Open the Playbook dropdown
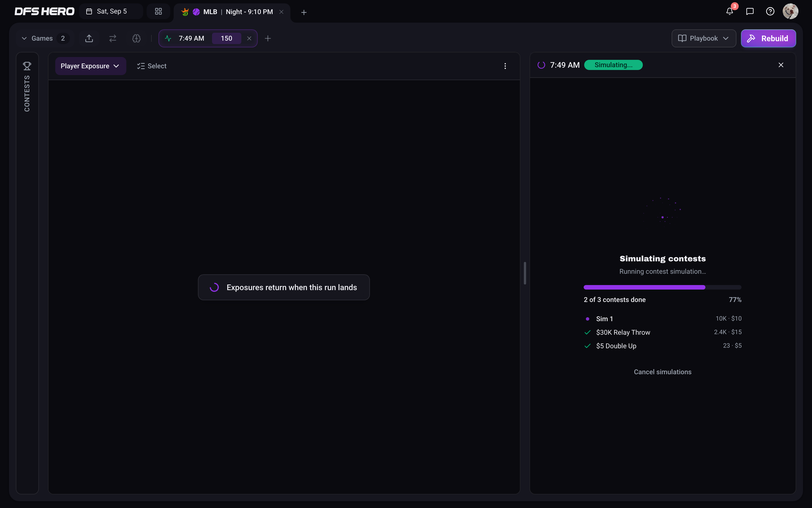Viewport: 812px width, 508px height. point(704,38)
